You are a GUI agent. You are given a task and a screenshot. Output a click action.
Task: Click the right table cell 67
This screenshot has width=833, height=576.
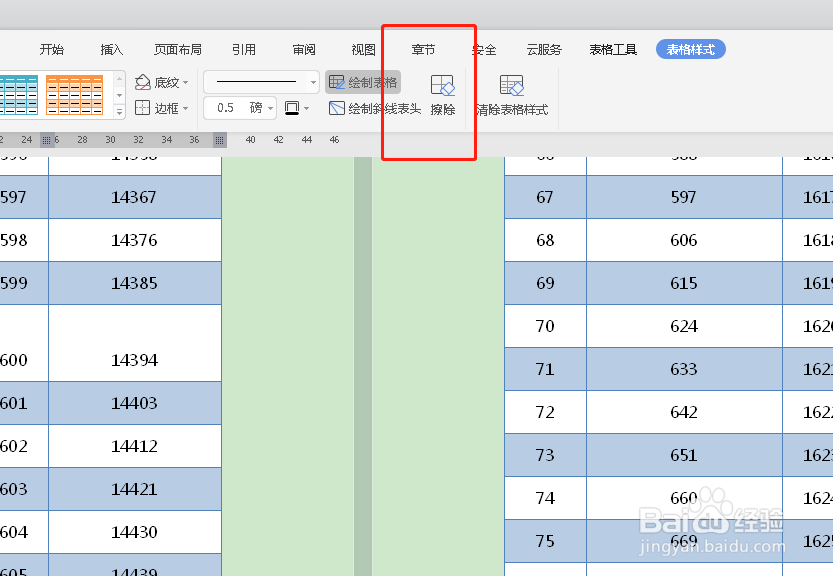coord(545,197)
